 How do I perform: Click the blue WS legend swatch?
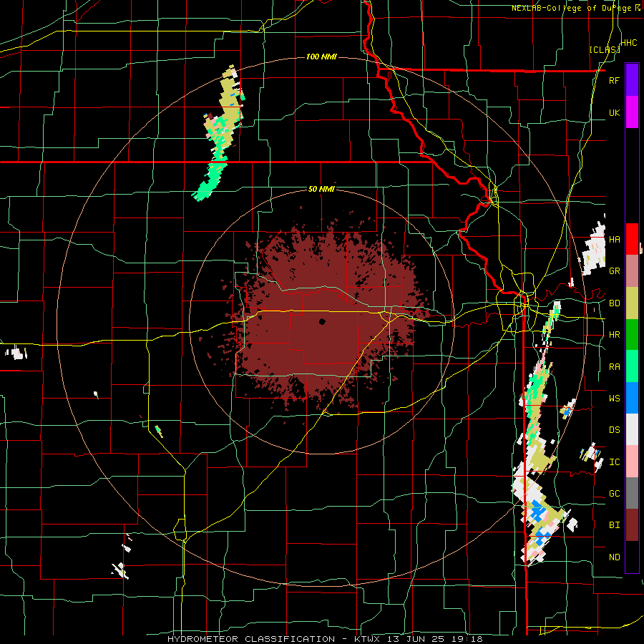[632, 398]
